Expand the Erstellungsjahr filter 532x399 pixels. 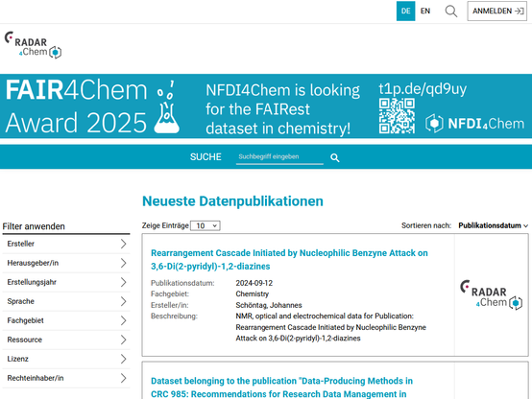[x=66, y=282]
